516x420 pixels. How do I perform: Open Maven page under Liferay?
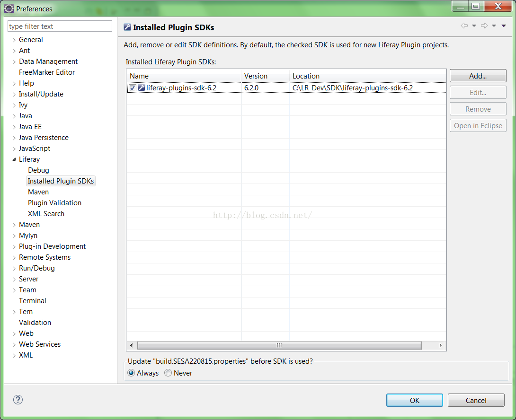pos(38,192)
